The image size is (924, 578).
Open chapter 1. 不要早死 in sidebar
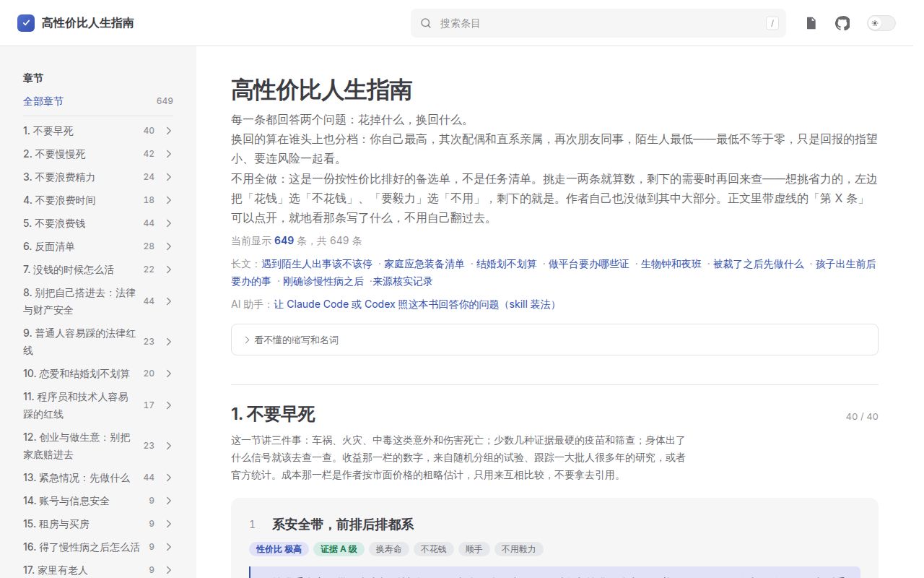click(48, 131)
